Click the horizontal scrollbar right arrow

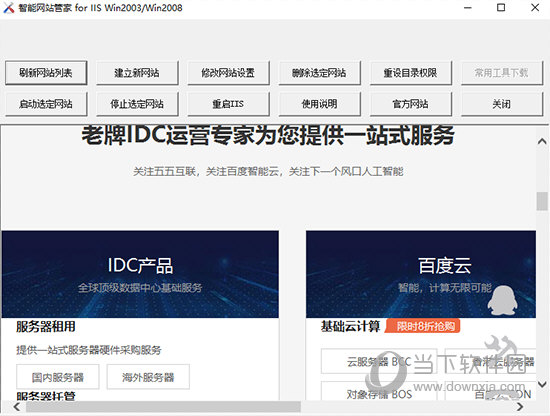pos(520,407)
